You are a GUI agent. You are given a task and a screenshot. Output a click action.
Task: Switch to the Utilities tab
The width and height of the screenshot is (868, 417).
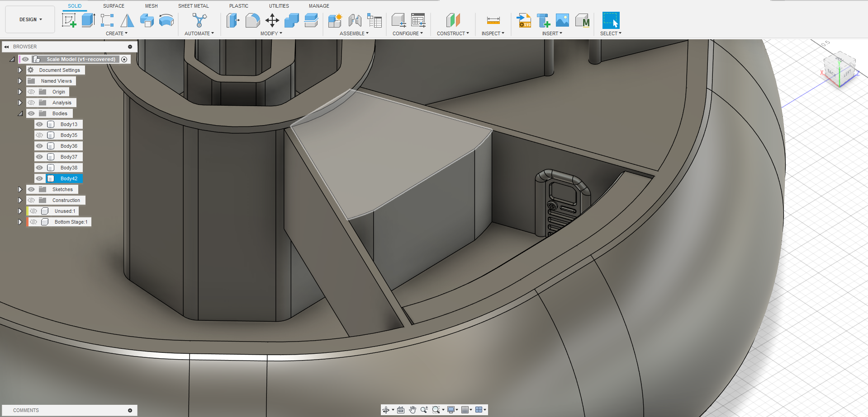[279, 6]
